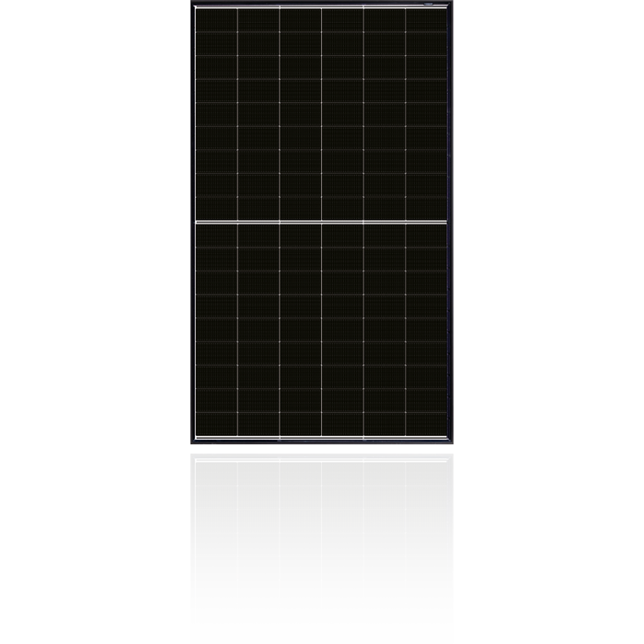Click the lower clip on the top panel's right frame edge

coord(453,182)
